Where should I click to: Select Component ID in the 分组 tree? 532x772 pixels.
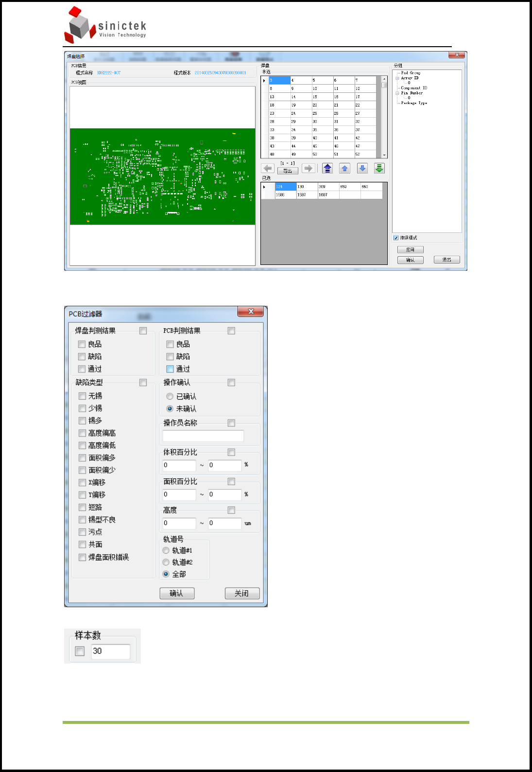(414, 88)
